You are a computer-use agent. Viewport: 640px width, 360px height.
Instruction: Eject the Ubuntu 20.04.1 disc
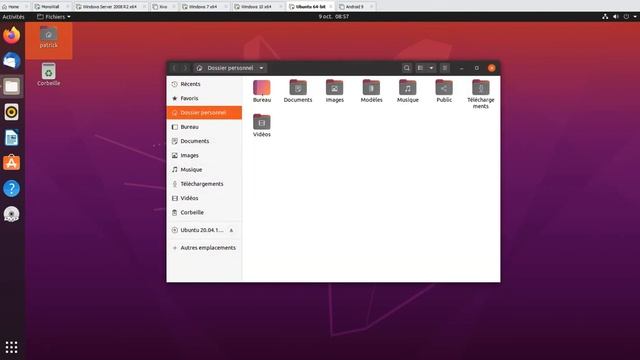[x=231, y=231]
